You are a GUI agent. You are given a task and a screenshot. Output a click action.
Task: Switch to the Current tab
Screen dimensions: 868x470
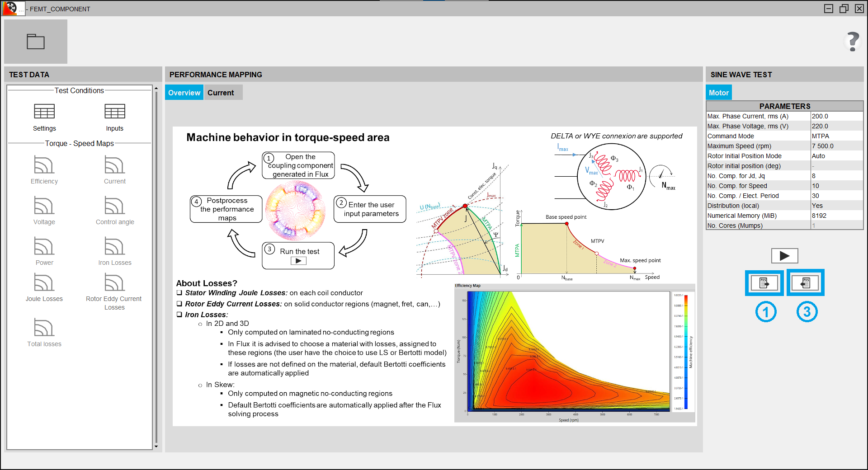pos(221,93)
